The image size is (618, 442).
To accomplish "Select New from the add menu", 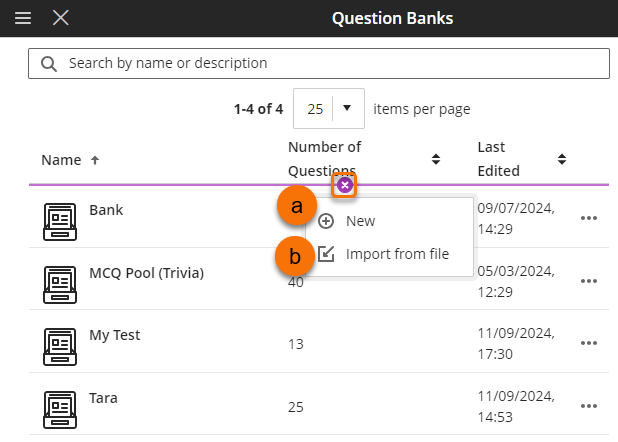I will 360,221.
